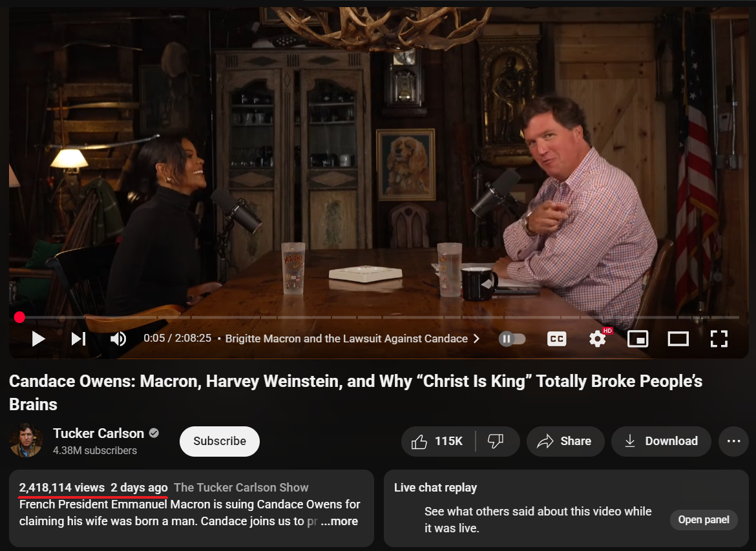Screen dimensions: 756x551
Task: Share this video
Action: pos(565,441)
